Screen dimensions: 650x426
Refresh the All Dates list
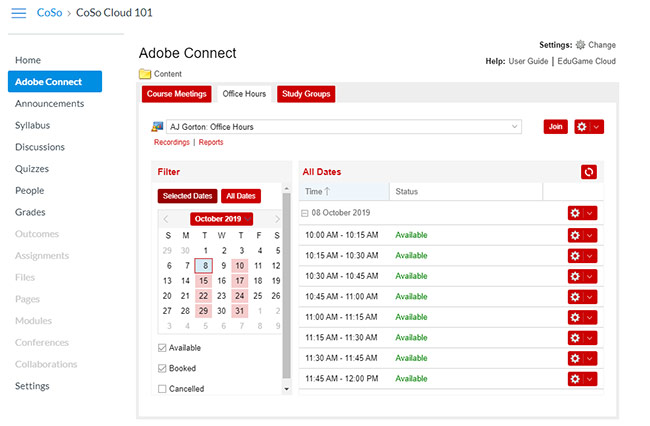[x=589, y=172]
